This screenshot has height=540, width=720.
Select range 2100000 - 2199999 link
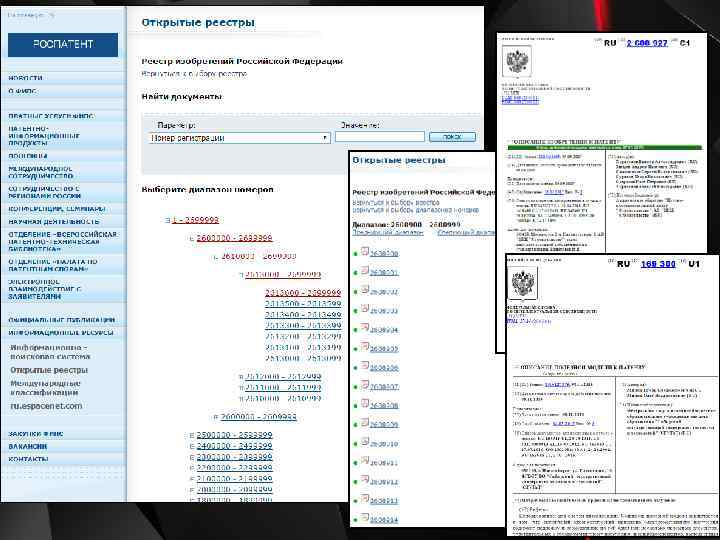pos(235,479)
